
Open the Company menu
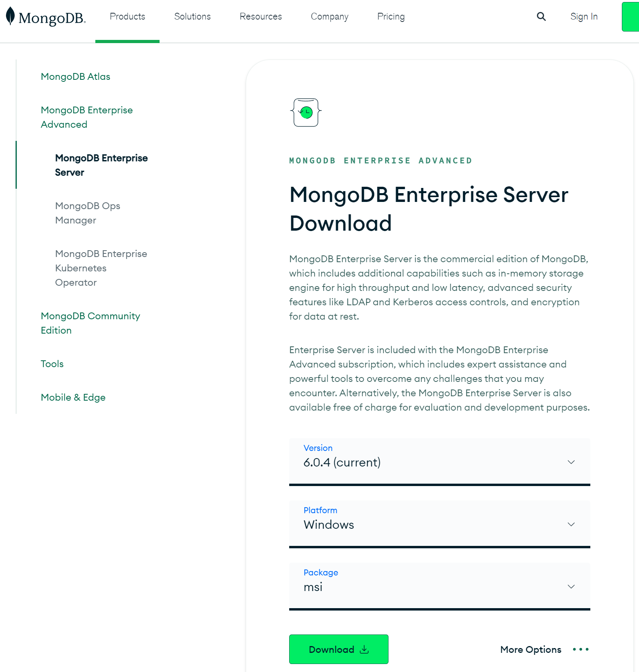click(x=329, y=16)
